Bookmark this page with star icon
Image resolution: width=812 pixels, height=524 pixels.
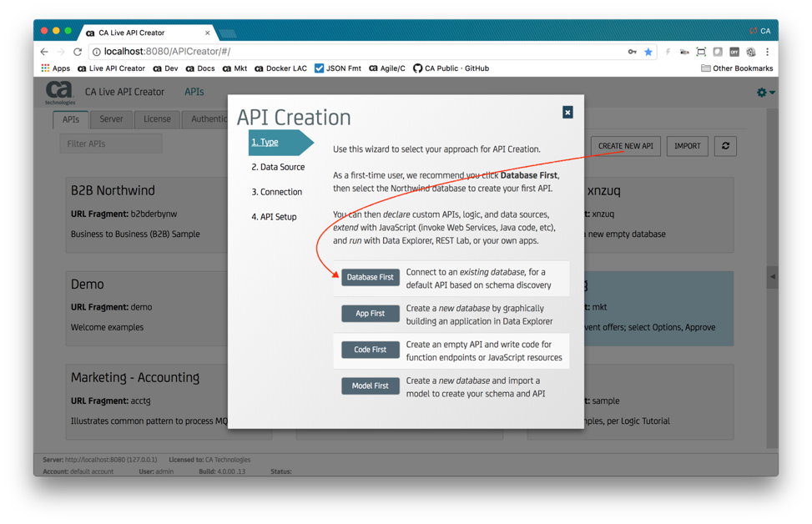click(x=648, y=52)
